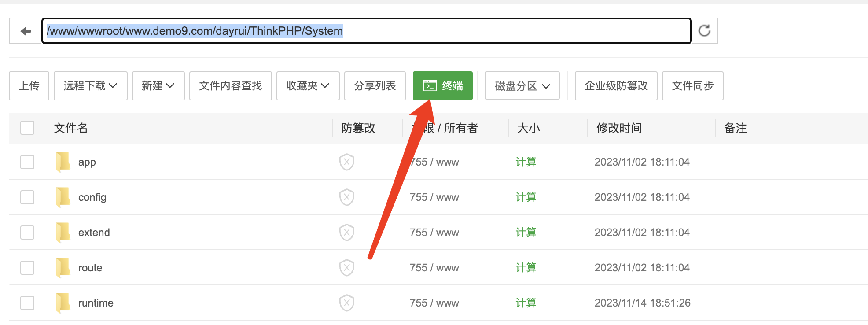The image size is (868, 325).
Task: Click modified time of app folder
Action: pos(642,162)
